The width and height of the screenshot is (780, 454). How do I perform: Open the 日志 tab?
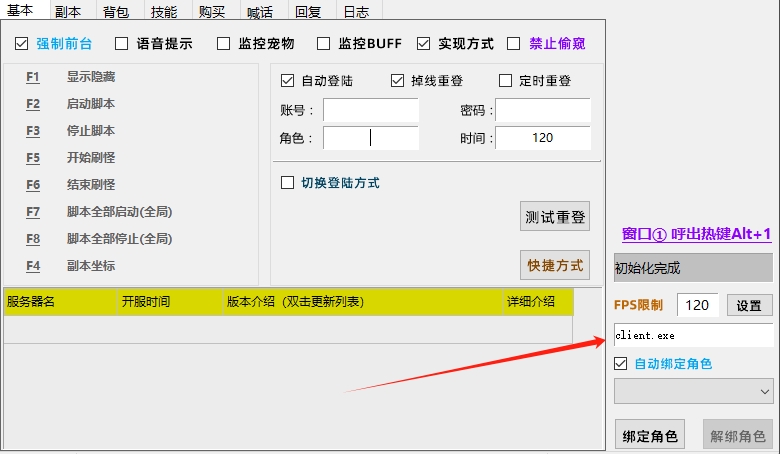[356, 11]
